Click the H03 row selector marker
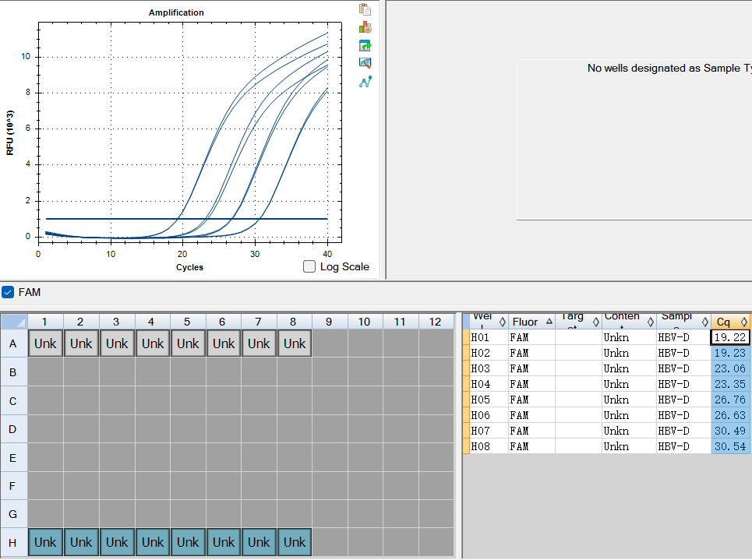Image resolution: width=752 pixels, height=560 pixels. tap(466, 368)
